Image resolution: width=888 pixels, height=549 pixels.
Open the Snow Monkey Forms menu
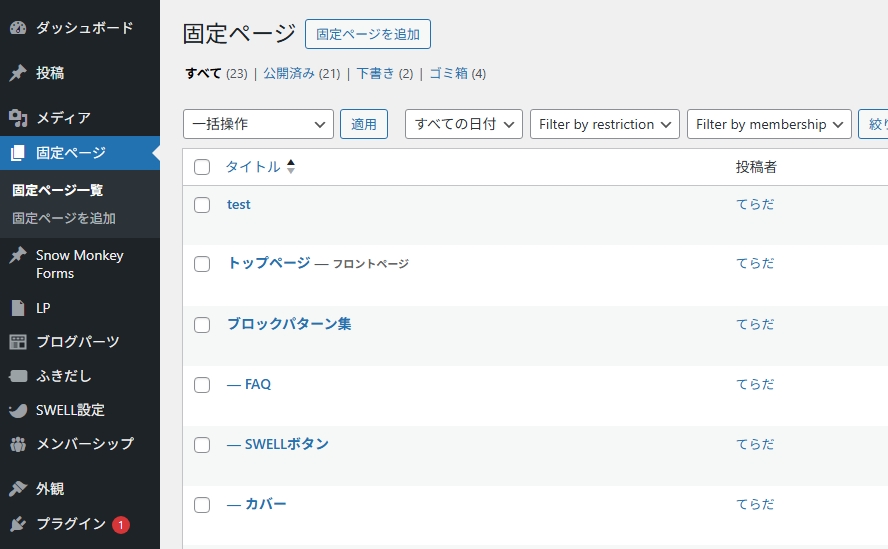[x=79, y=264]
